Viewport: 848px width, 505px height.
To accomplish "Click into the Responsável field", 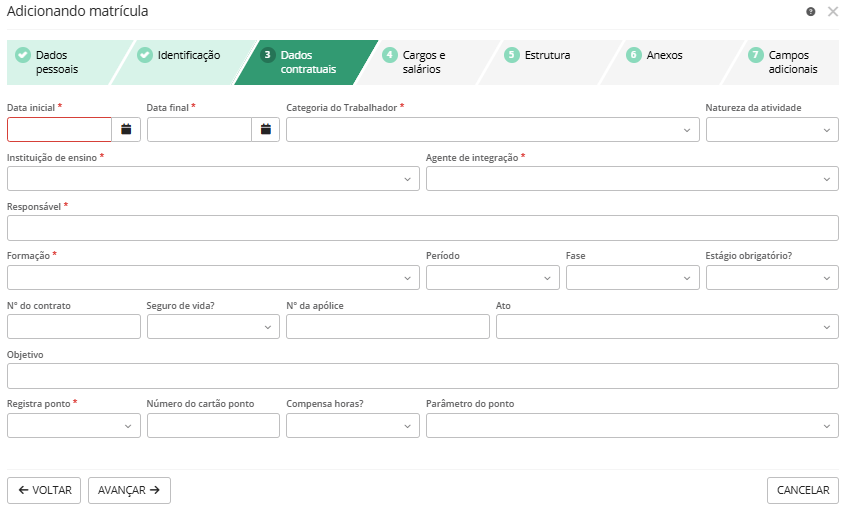I will (x=423, y=228).
